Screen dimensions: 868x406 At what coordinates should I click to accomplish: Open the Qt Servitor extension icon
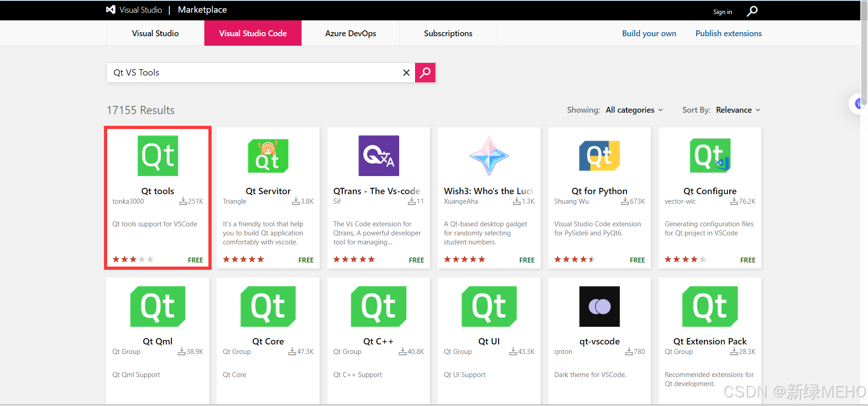coord(268,156)
